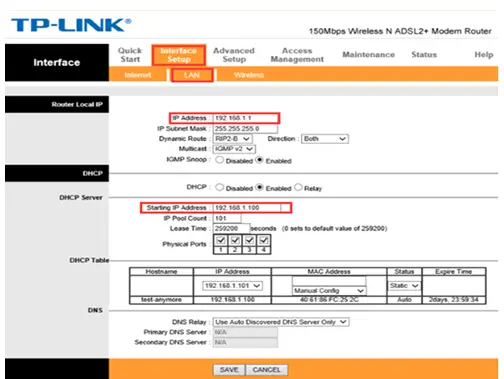Click the TP-LINK logo

point(71,25)
